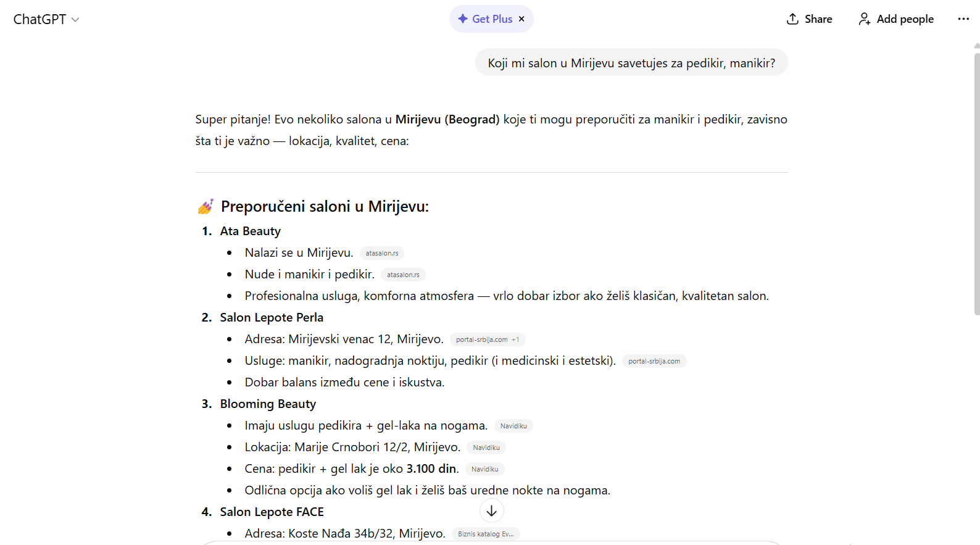Click the scroll to bottom arrow button
The height and width of the screenshot is (545, 980).
(x=492, y=511)
